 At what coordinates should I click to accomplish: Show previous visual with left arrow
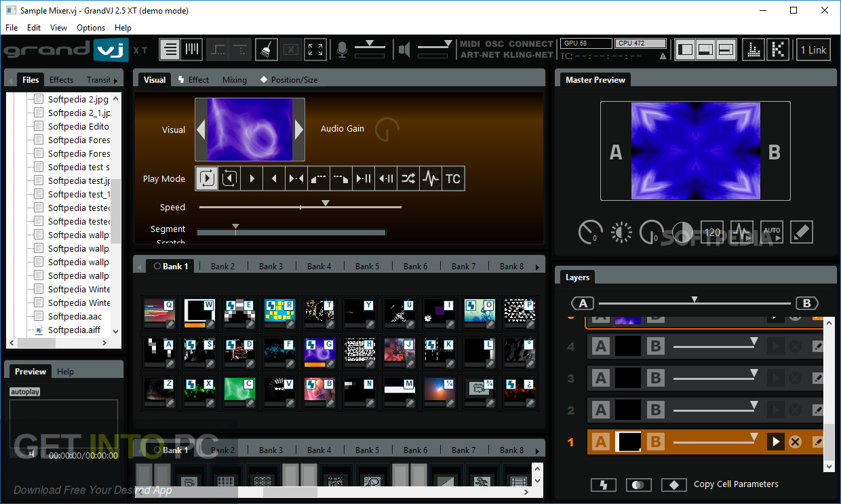pyautogui.click(x=201, y=130)
